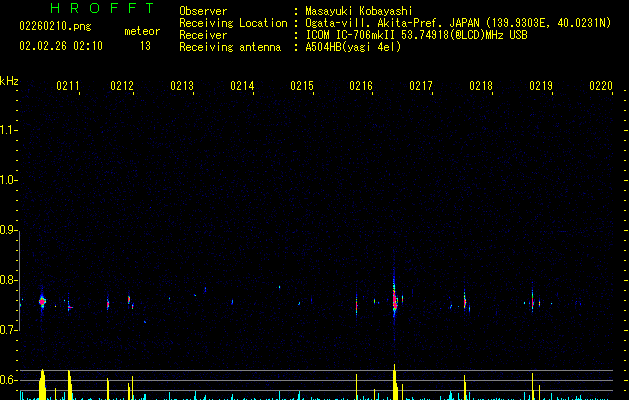Screen dimensions: 629x400
Task: Click the 0217 time marker
Action: pos(421,86)
